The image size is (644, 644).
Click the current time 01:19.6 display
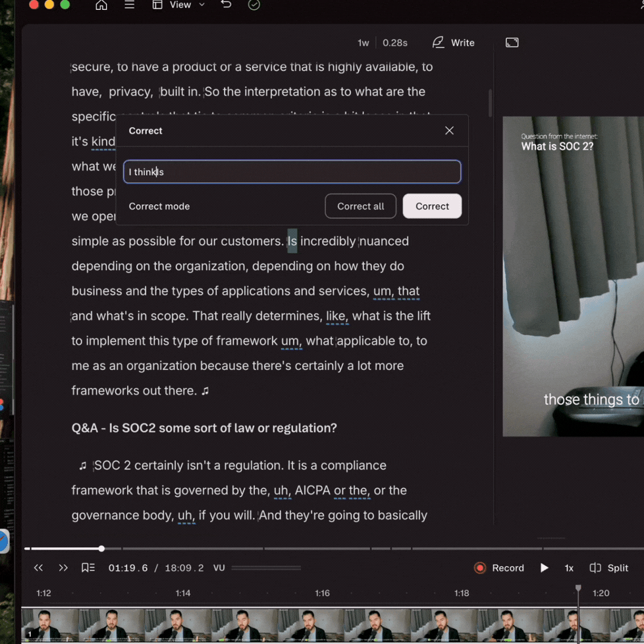[x=128, y=568]
